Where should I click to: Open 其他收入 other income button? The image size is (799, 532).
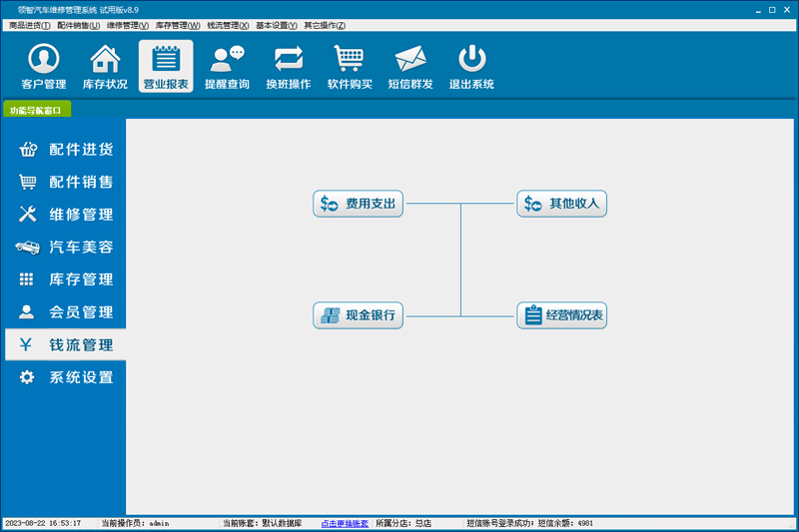(x=561, y=204)
